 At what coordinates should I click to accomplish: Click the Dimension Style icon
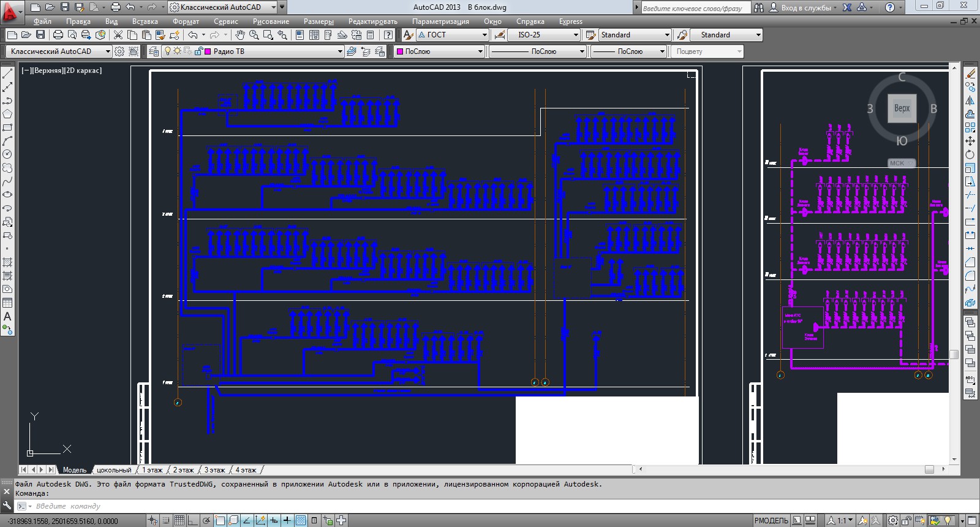click(x=500, y=35)
